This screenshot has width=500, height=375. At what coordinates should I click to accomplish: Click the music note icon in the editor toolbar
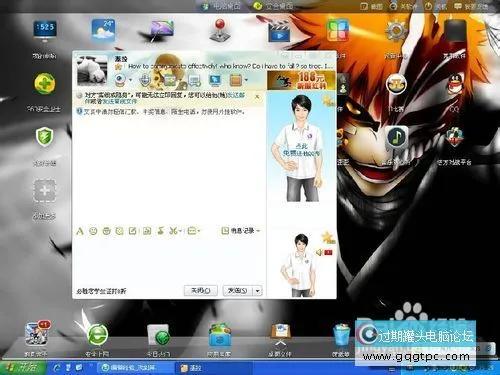(x=161, y=231)
